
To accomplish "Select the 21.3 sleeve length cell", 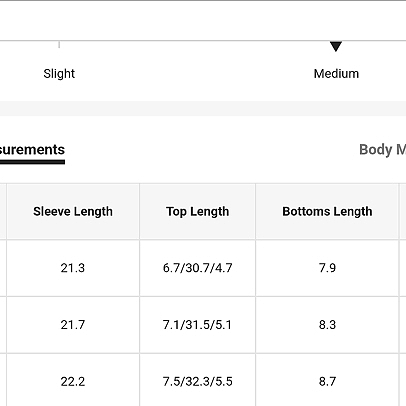I will point(73,268).
